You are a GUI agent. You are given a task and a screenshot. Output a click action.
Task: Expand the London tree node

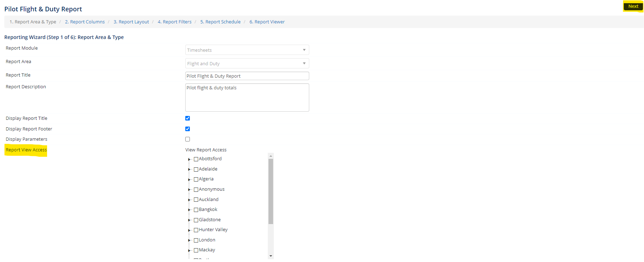[189, 240]
